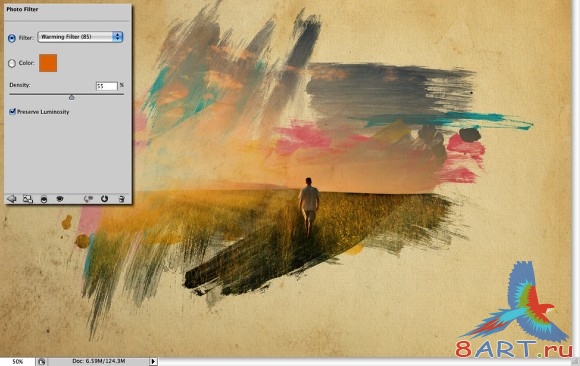Click the Doc size status text

pos(98,361)
